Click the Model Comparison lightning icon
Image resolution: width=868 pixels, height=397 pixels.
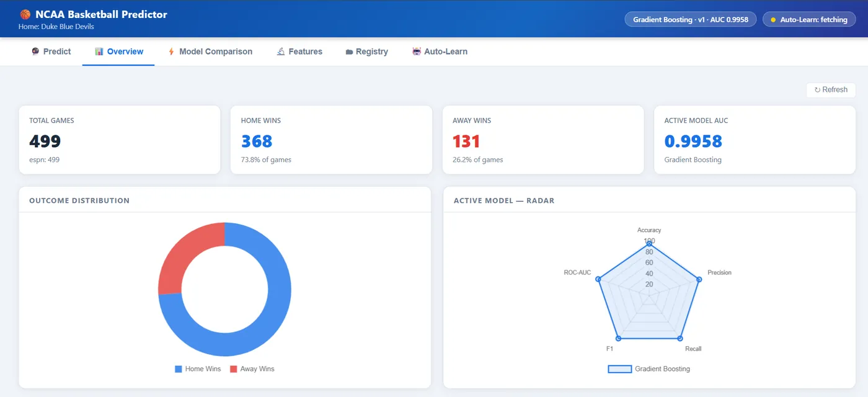pos(171,51)
